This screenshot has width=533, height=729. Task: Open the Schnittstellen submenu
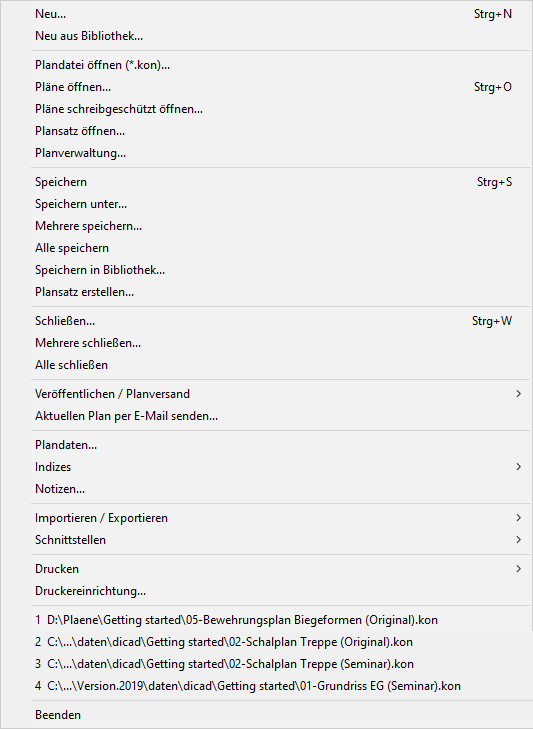tap(280, 540)
